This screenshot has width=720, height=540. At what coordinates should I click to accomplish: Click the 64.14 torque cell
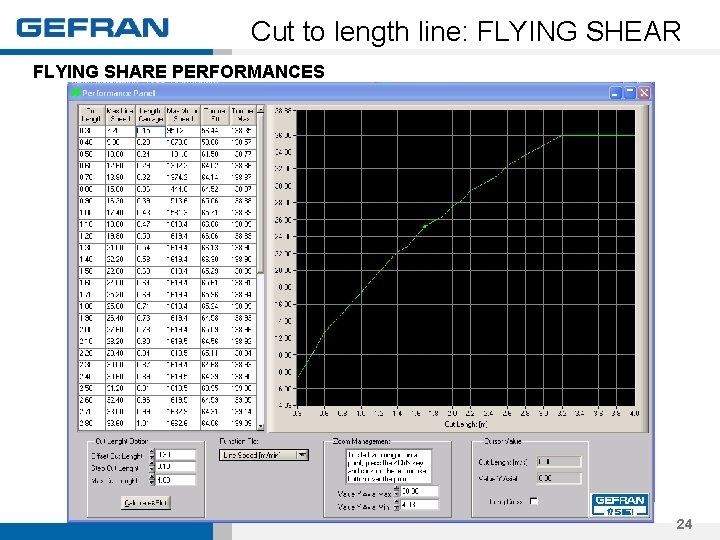coord(215,178)
